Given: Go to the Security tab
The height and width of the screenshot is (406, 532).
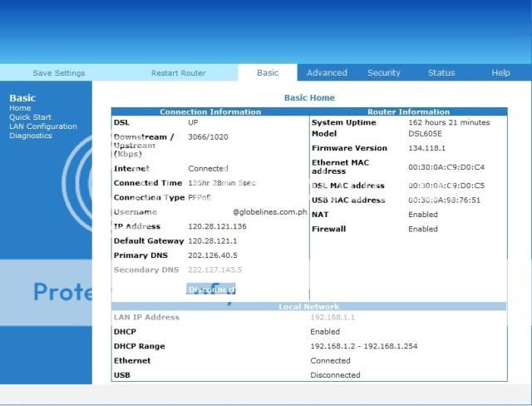Looking at the screenshot, I should click(384, 73).
